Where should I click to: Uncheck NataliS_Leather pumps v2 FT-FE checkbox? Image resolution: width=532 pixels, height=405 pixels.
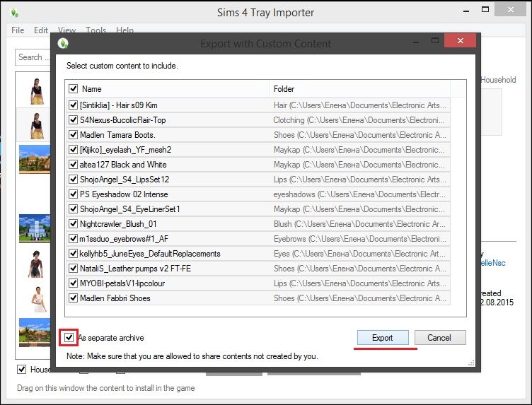click(x=73, y=269)
